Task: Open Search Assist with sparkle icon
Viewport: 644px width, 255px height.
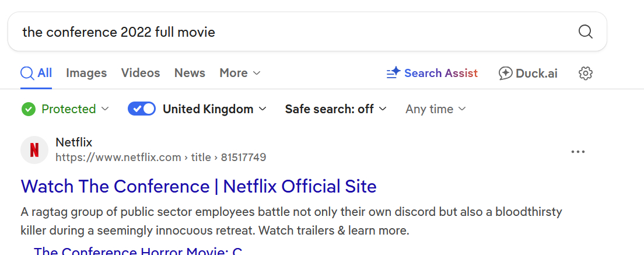Action: click(432, 73)
